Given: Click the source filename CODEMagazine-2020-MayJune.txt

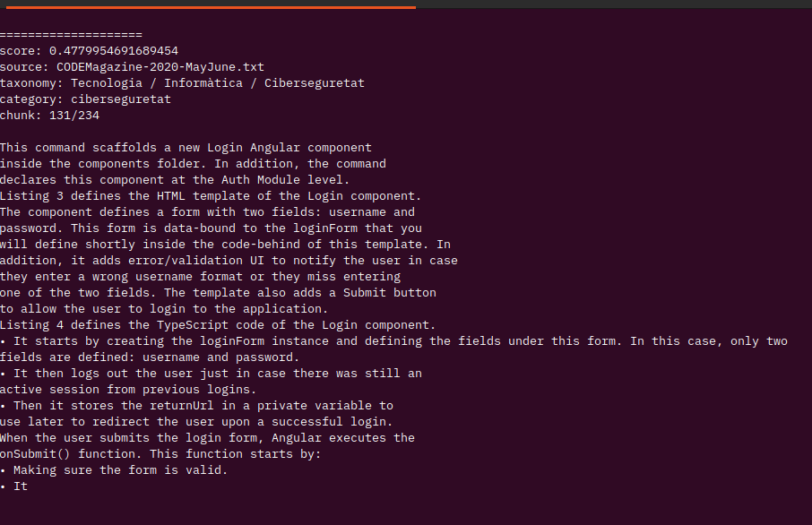Looking at the screenshot, I should pyautogui.click(x=160, y=67).
